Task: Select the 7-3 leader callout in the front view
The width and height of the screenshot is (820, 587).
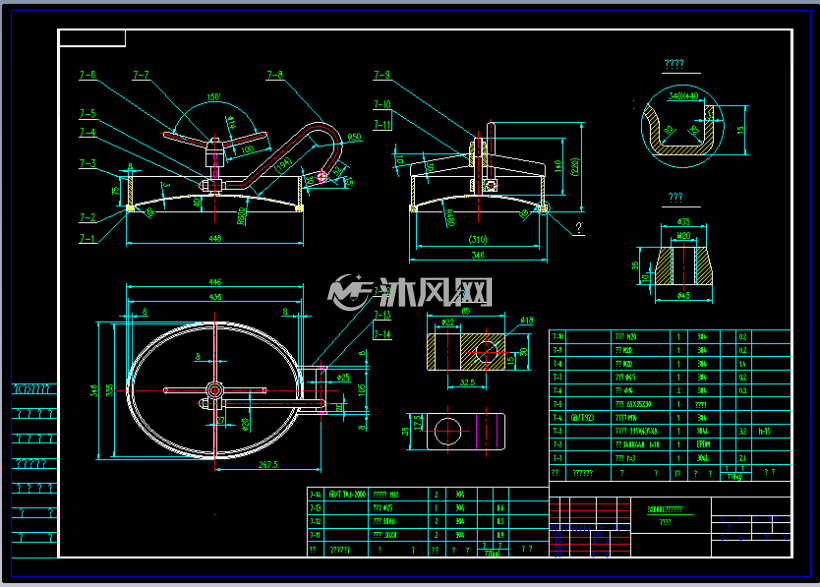Action: 87,163
